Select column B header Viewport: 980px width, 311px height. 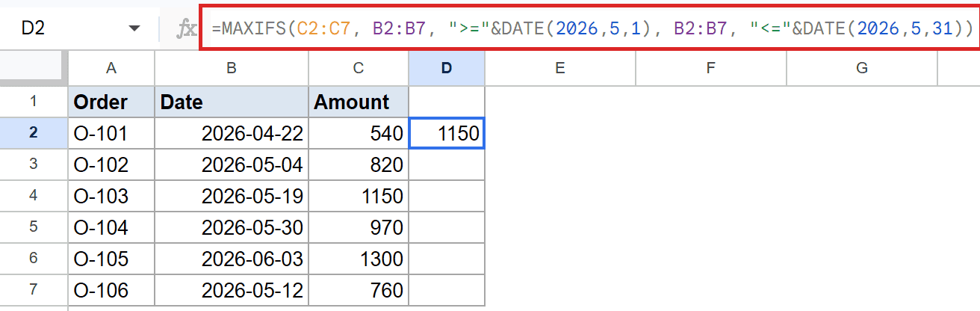coord(232,68)
